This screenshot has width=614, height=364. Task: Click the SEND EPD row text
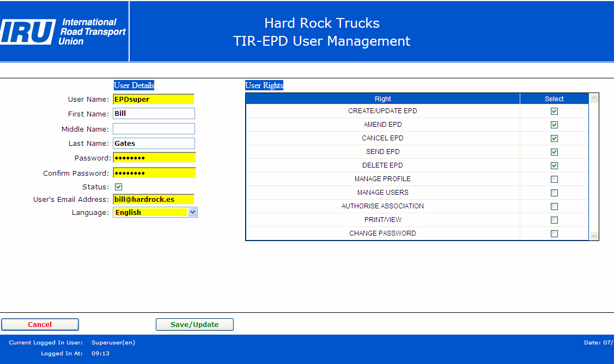(382, 152)
